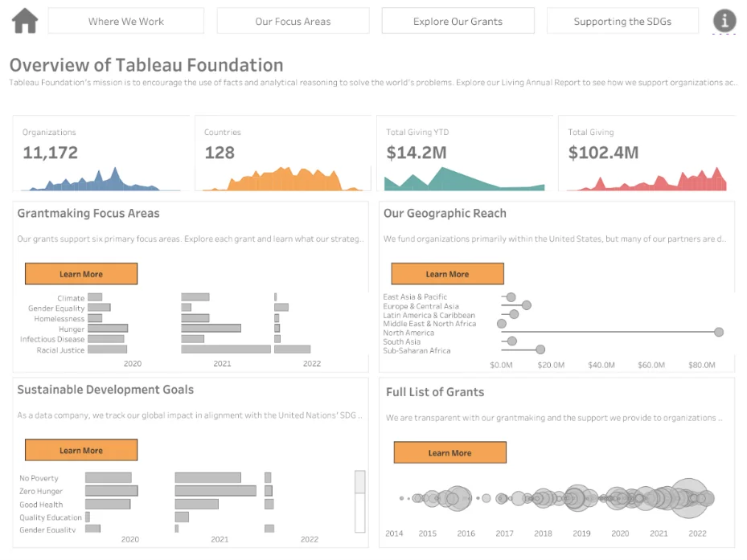
Task: Select the Infectious Disease label
Action: point(52,339)
